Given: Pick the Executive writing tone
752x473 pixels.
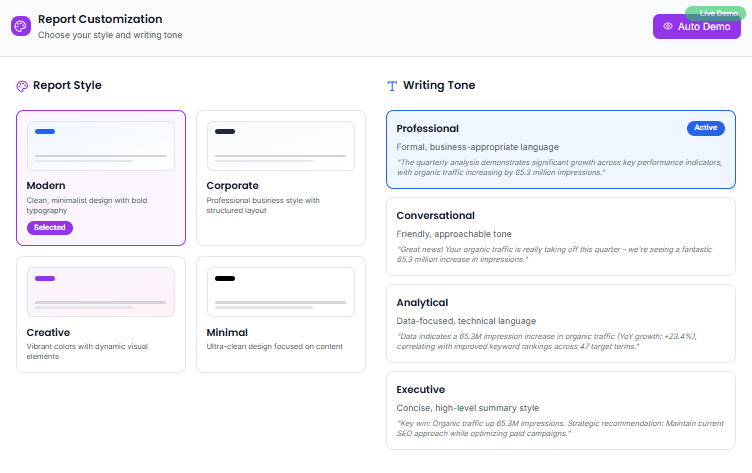Looking at the screenshot, I should pyautogui.click(x=560, y=410).
